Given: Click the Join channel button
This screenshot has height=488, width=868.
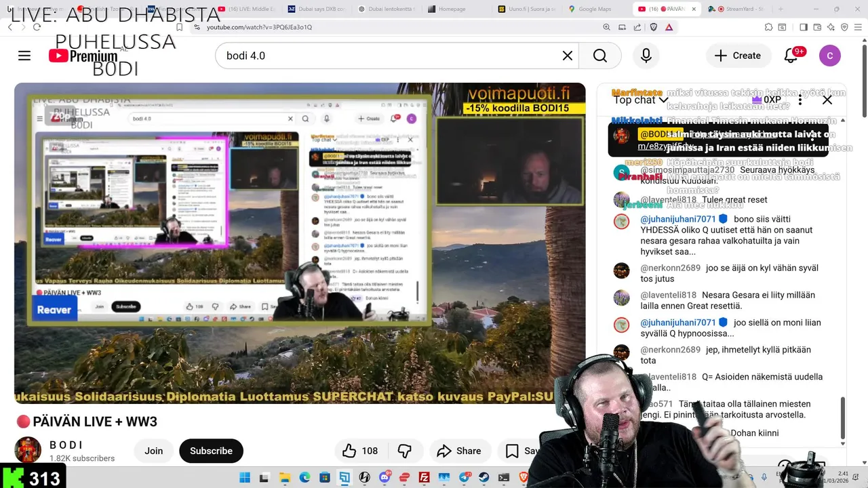Looking at the screenshot, I should (x=154, y=451).
